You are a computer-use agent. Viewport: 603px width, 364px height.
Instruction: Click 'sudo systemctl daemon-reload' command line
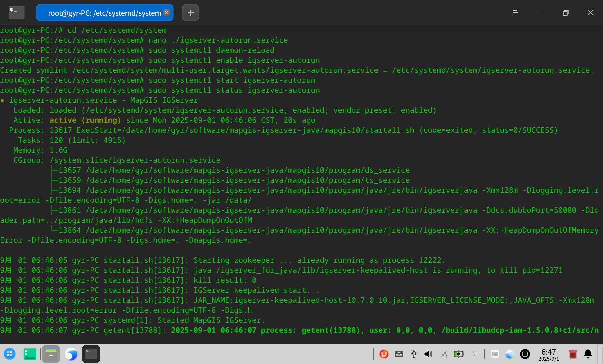(x=137, y=50)
